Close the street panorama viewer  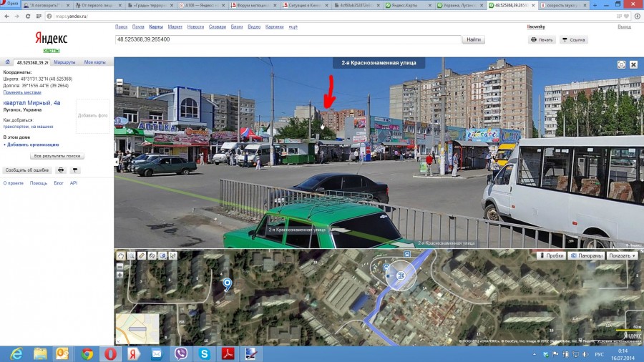pos(633,64)
